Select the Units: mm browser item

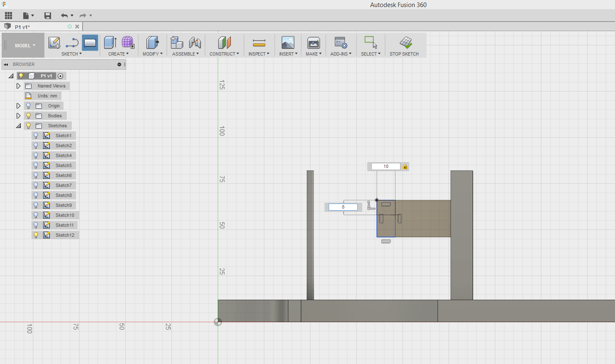[47, 96]
